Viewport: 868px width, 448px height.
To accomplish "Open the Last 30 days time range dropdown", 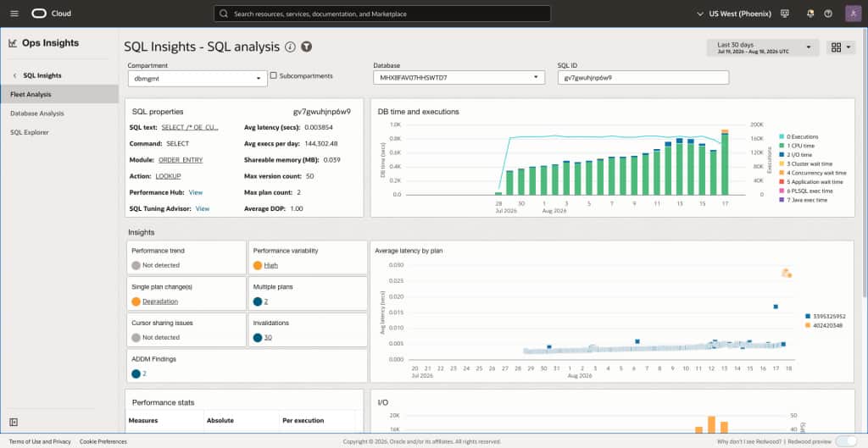I will [762, 47].
